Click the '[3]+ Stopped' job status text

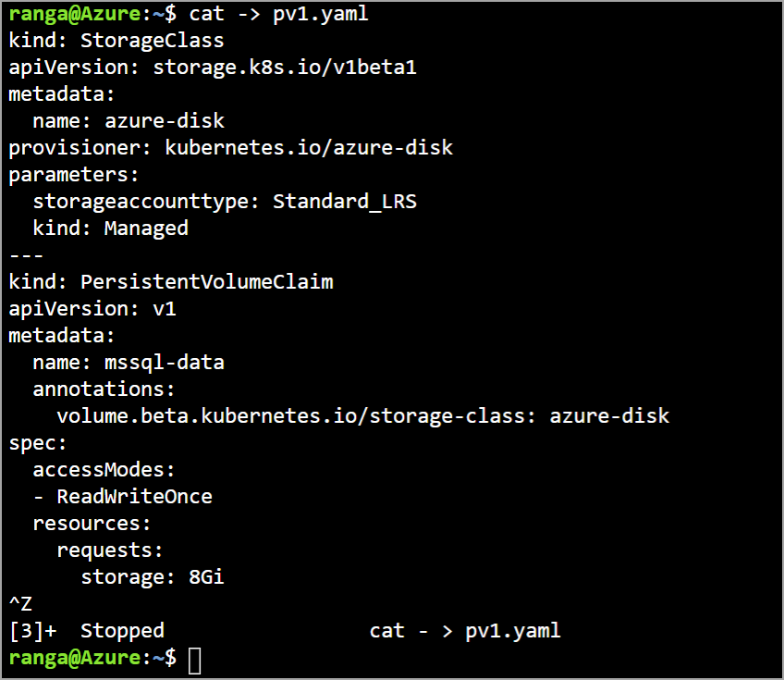tap(87, 631)
